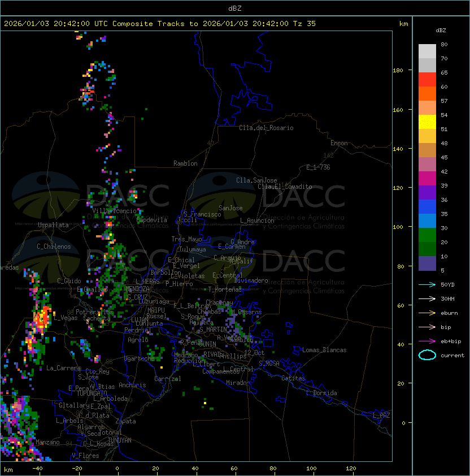
Task: Click the '50YD' legend label
Action: pos(447,285)
